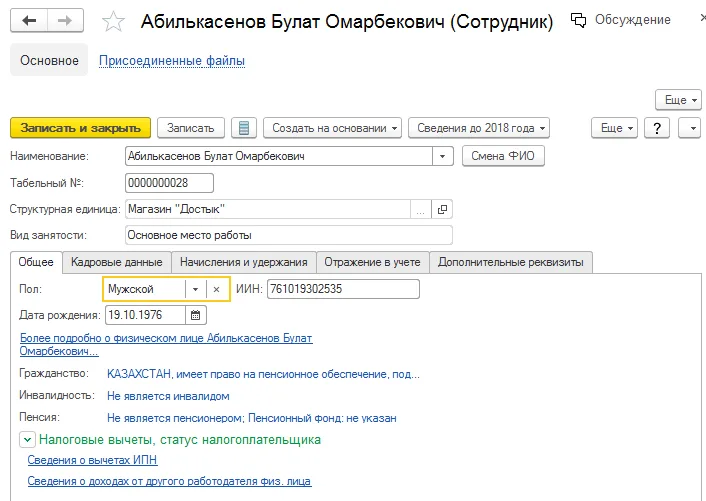Open help with the question mark button
Image resolution: width=706 pixels, height=501 pixels.
pos(657,128)
